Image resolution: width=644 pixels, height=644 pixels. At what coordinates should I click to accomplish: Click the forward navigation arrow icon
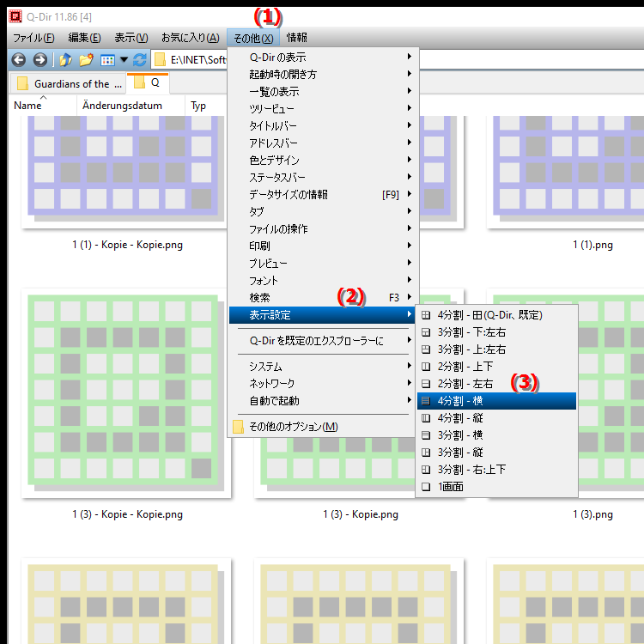click(39, 60)
